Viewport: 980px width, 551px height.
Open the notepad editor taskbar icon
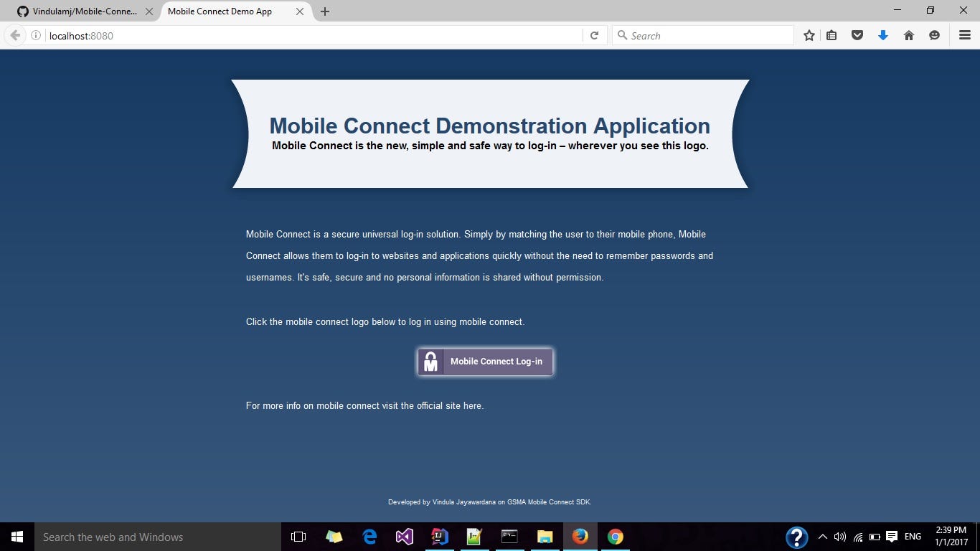pos(474,537)
